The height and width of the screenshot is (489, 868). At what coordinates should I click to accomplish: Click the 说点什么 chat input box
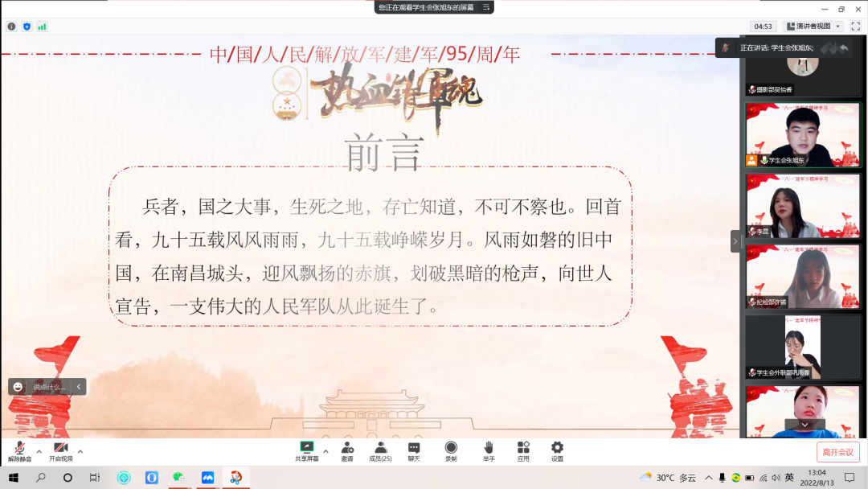coord(50,387)
